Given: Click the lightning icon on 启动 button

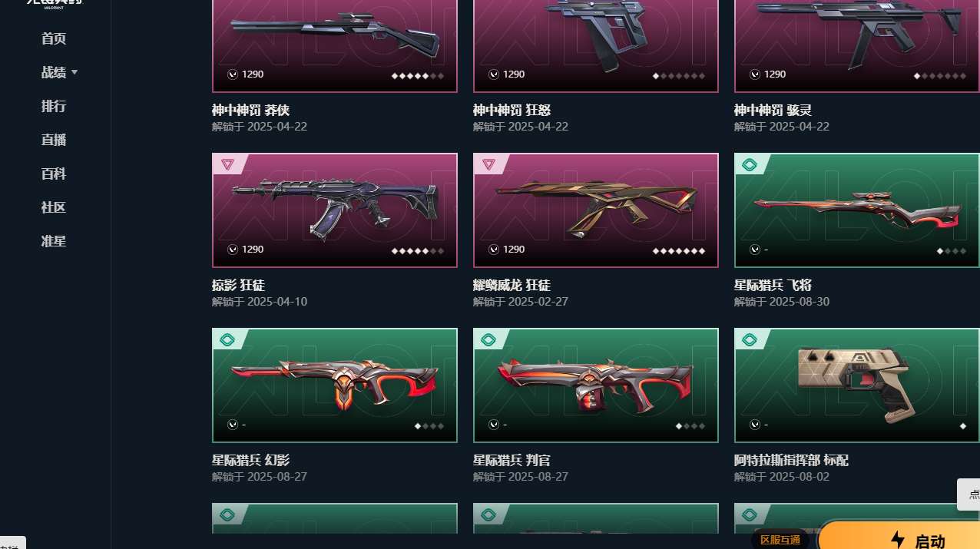Looking at the screenshot, I should 897,540.
